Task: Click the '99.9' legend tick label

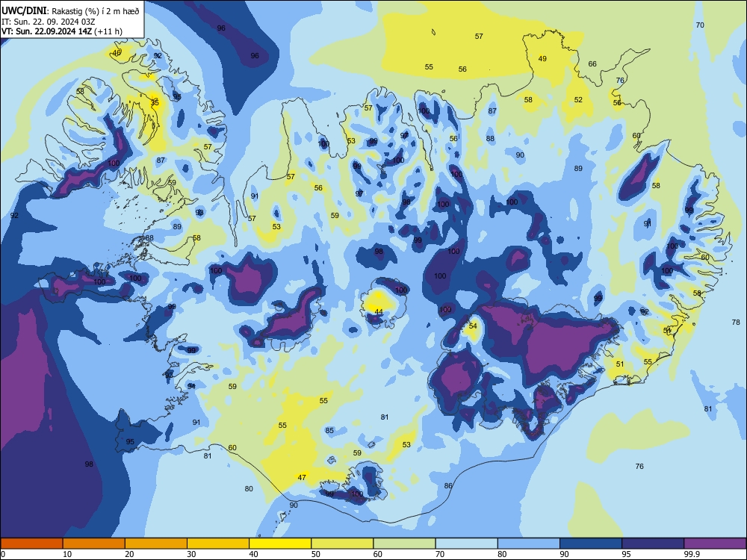Action: pos(692,554)
